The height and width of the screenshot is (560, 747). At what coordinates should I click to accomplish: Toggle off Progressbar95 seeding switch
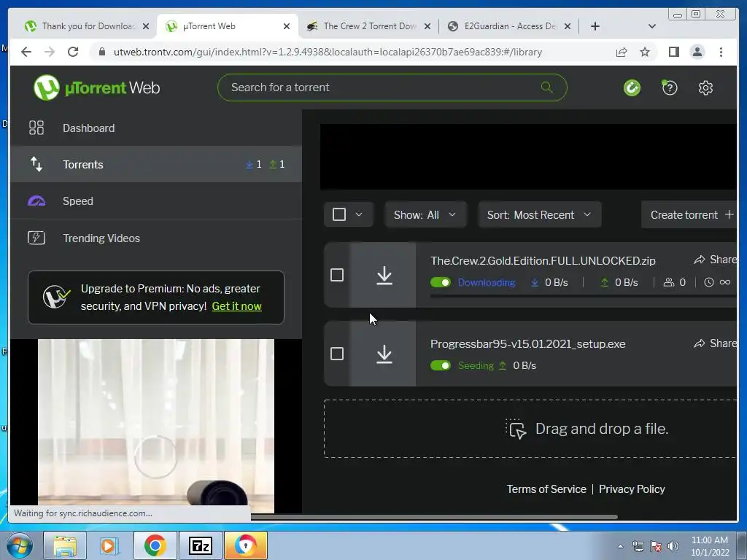[440, 366]
